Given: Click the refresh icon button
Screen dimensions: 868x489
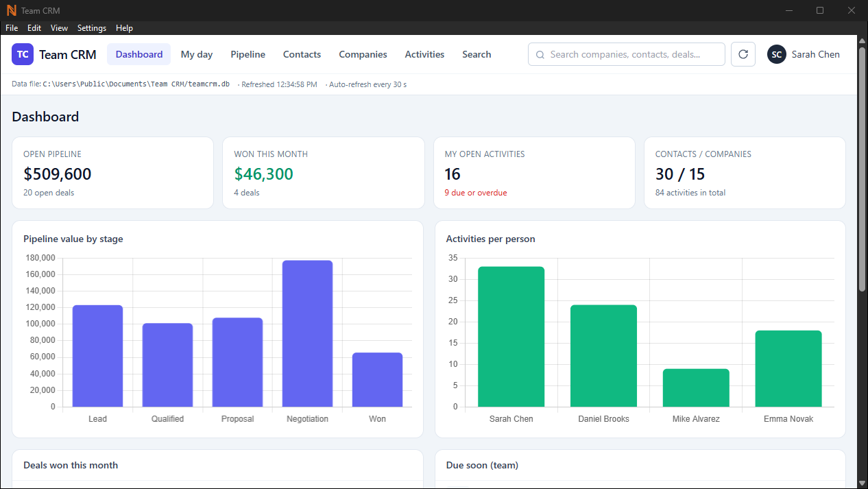Looking at the screenshot, I should coord(743,54).
